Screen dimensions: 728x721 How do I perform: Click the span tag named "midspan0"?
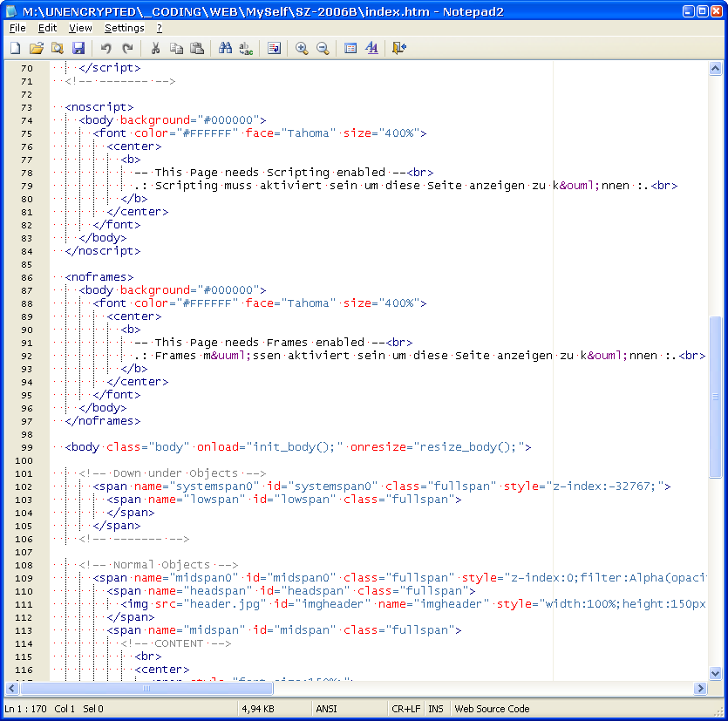pyautogui.click(x=399, y=578)
